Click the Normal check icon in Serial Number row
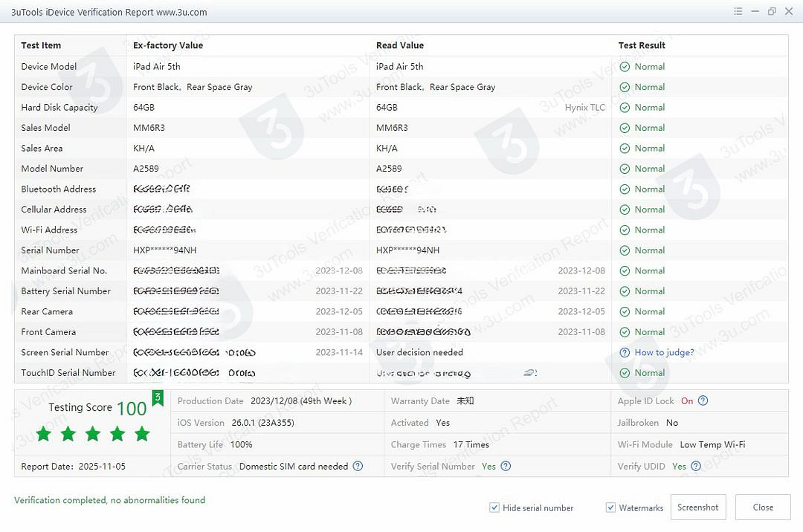Image resolution: width=803 pixels, height=532 pixels. coord(625,250)
